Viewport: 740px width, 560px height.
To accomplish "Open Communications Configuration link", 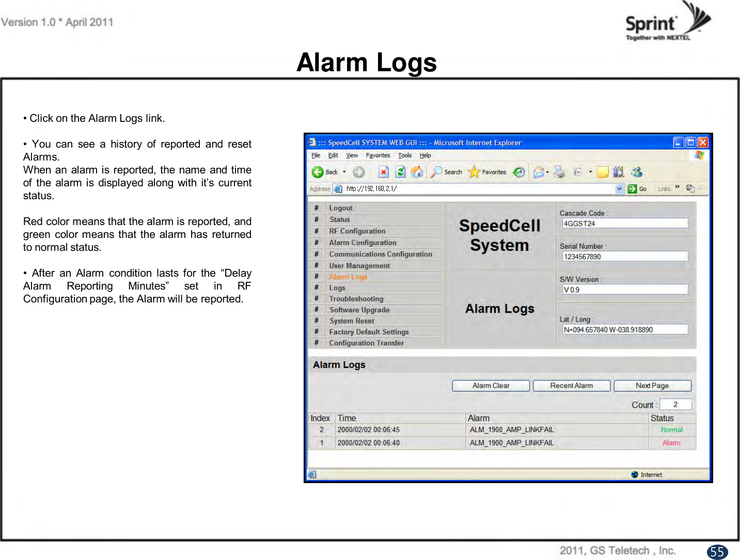I will (381, 254).
